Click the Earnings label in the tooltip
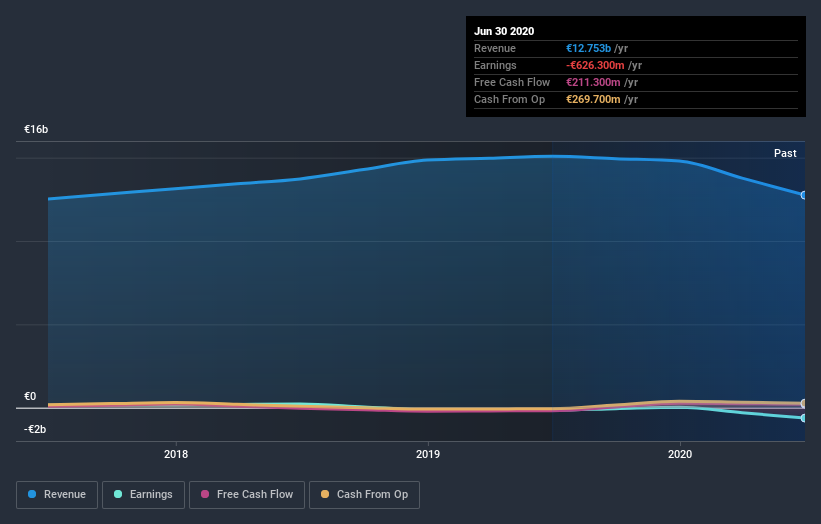This screenshot has width=821, height=524. (495, 65)
